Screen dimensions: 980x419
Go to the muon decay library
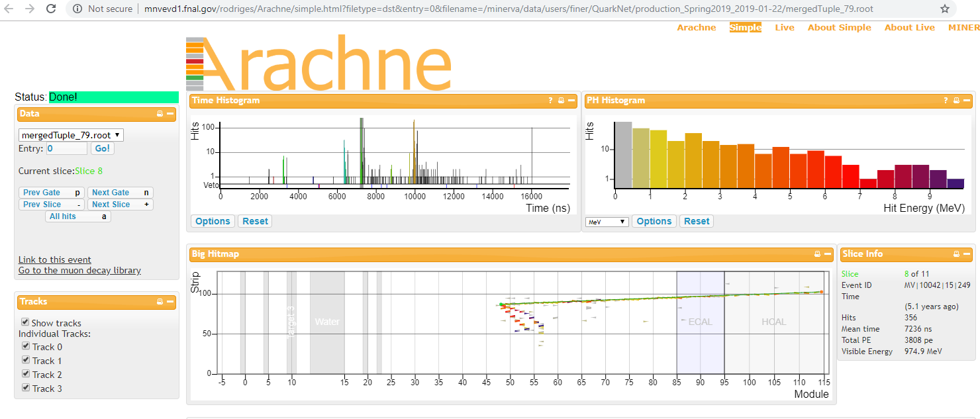click(79, 270)
